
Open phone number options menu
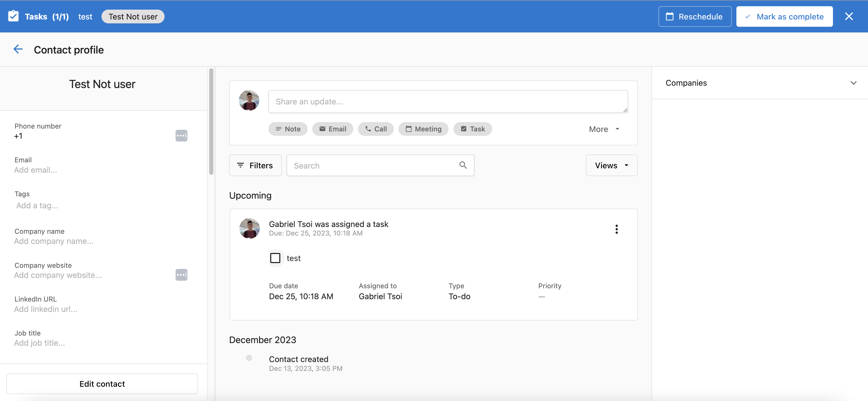click(x=181, y=136)
